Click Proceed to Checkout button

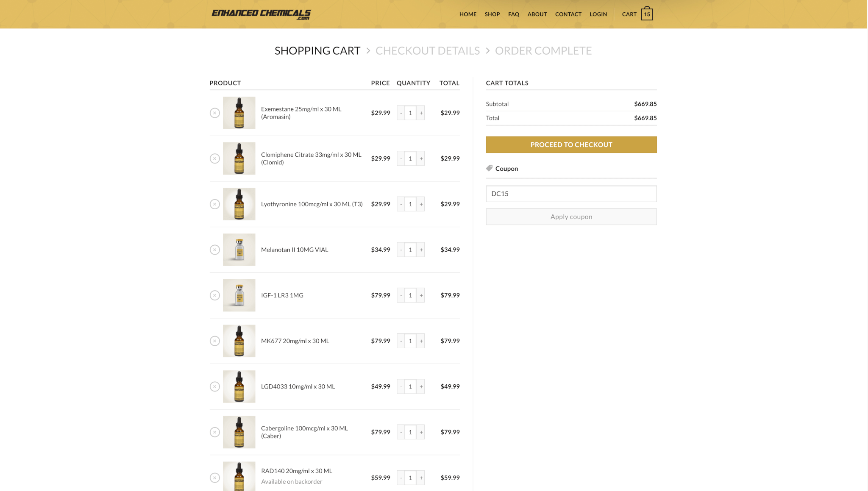(x=571, y=144)
